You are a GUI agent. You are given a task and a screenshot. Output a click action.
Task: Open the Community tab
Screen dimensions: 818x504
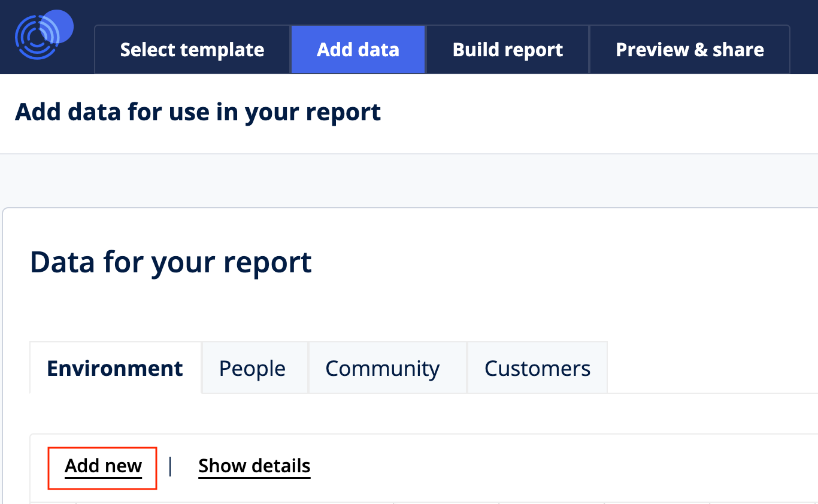pos(381,368)
